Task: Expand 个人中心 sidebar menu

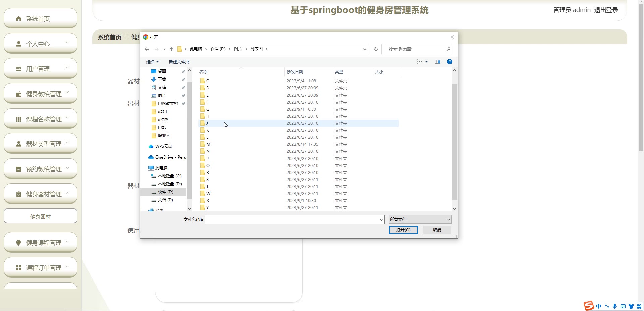Action: point(41,44)
